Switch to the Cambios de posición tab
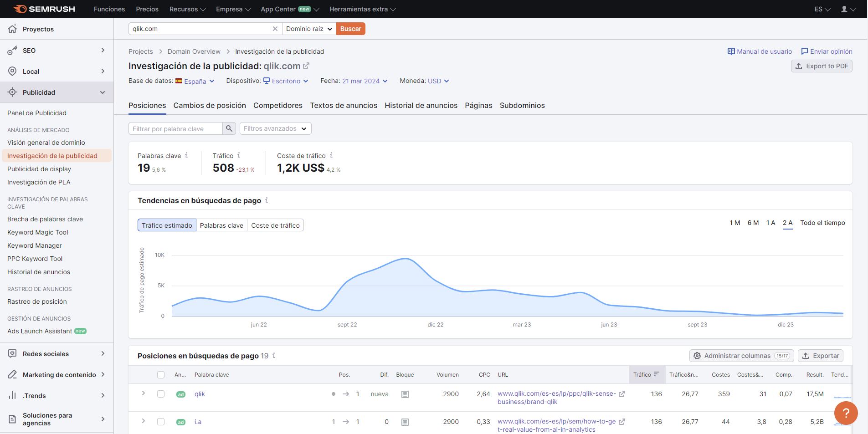This screenshot has width=868, height=434. pos(210,105)
